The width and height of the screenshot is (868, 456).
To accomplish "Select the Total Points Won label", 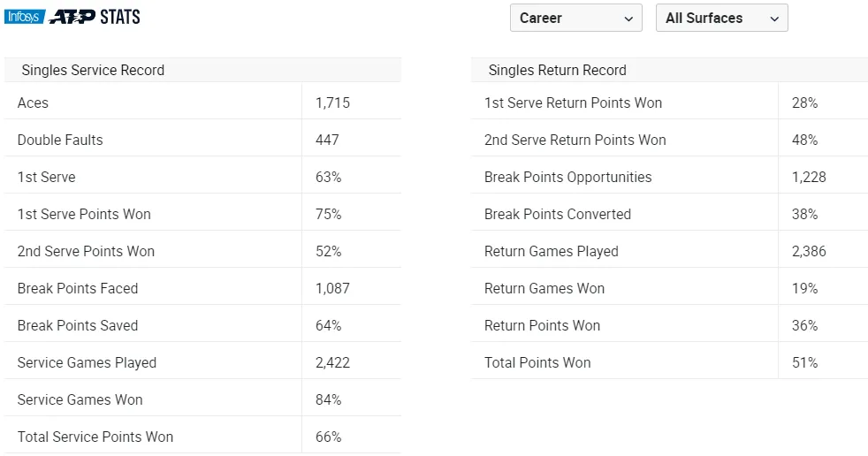I will (537, 362).
